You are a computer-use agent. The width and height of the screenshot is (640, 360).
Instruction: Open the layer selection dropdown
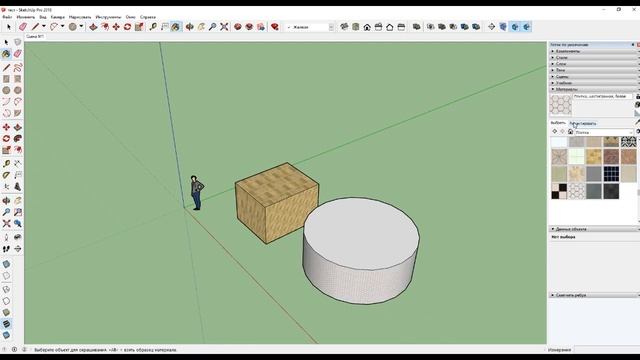pos(331,27)
